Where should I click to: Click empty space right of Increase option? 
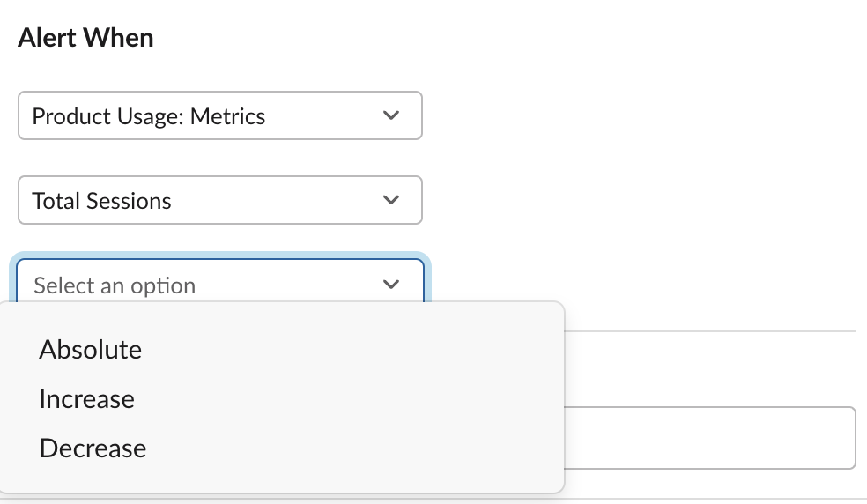(x=352, y=399)
